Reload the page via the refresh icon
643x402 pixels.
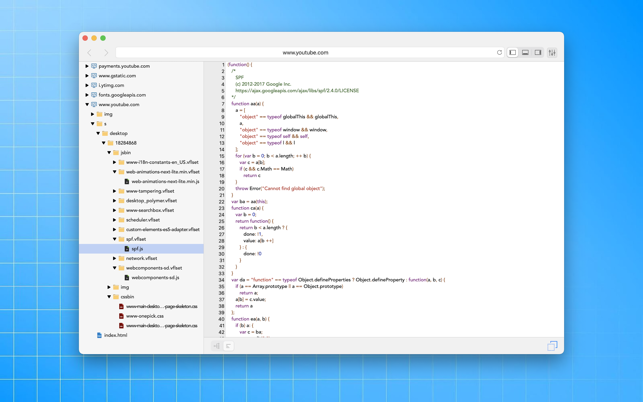(x=499, y=53)
